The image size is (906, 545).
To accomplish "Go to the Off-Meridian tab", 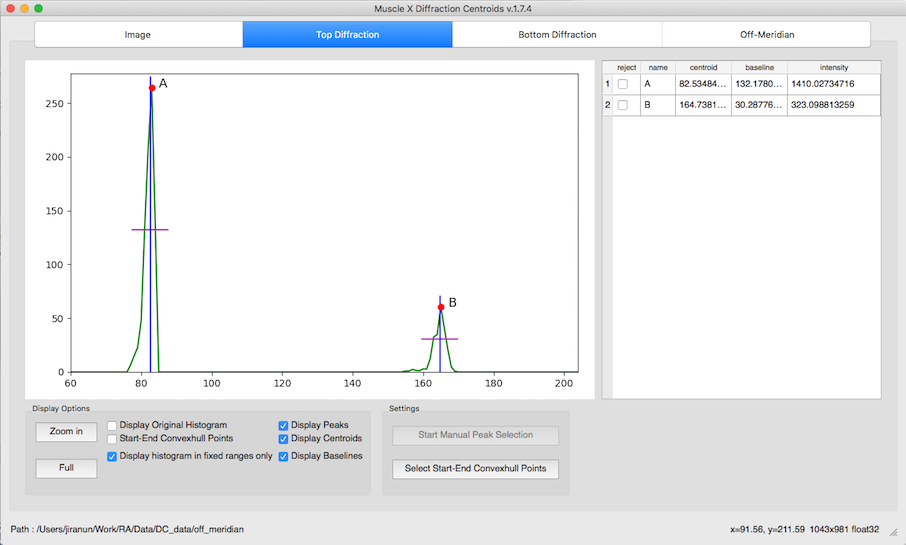I will pos(767,35).
